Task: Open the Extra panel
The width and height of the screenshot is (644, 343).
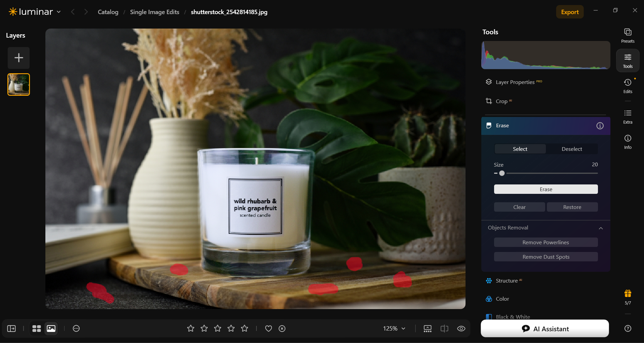Action: (x=628, y=117)
